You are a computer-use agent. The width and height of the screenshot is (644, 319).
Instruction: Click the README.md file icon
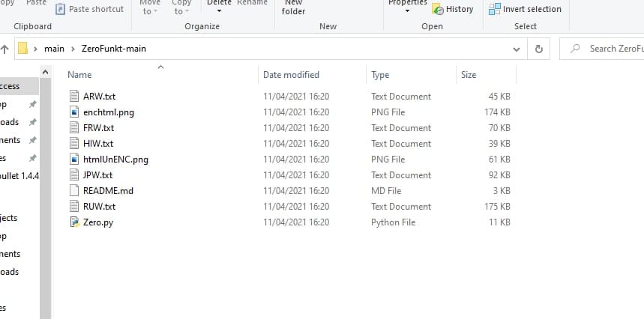(x=73, y=191)
